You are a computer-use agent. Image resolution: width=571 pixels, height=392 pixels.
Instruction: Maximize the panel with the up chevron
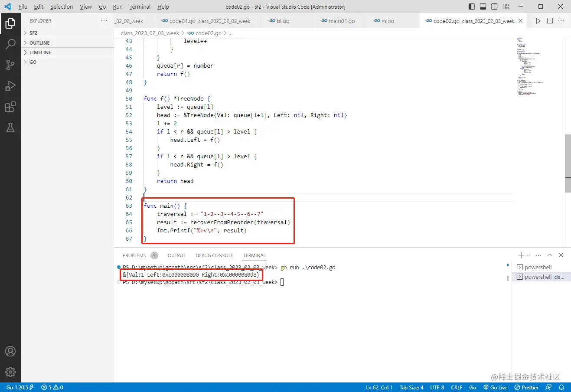550,255
